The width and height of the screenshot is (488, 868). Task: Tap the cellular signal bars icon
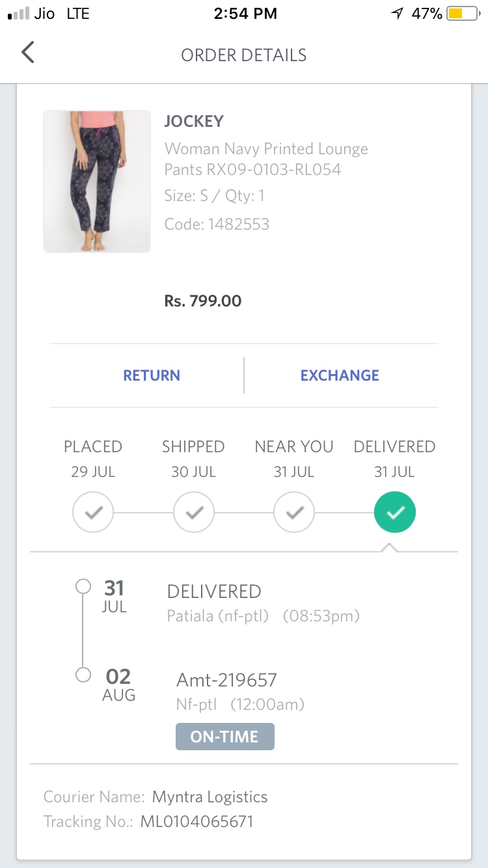tap(18, 14)
